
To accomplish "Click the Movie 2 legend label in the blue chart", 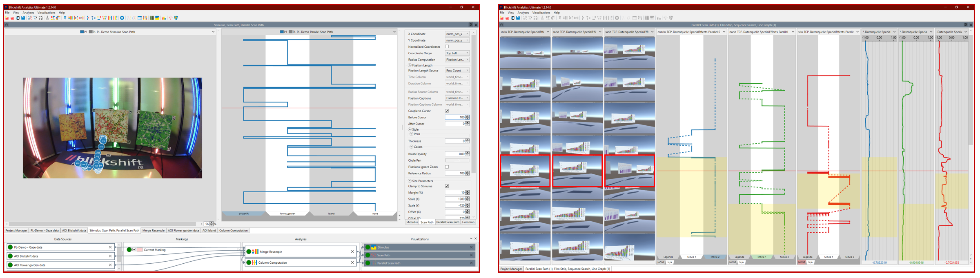I will (x=715, y=257).
